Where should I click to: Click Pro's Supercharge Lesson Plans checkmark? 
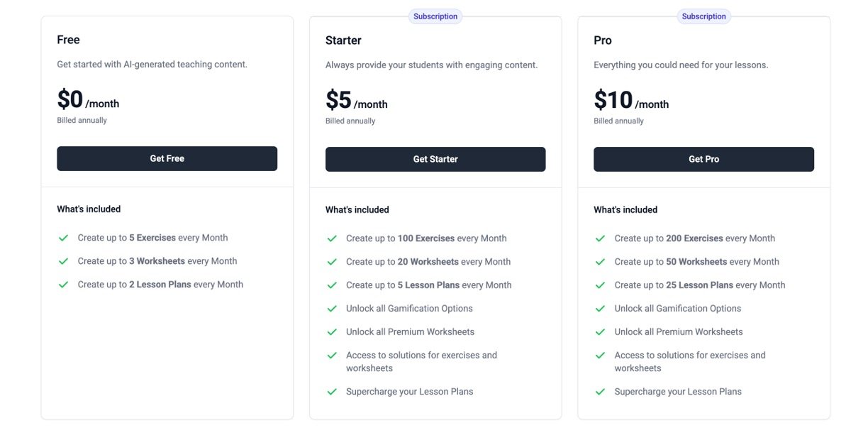[600, 392]
